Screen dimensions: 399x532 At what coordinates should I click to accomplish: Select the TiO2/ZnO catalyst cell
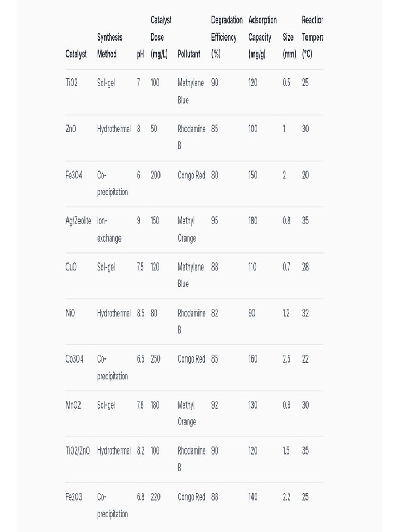coord(78,450)
